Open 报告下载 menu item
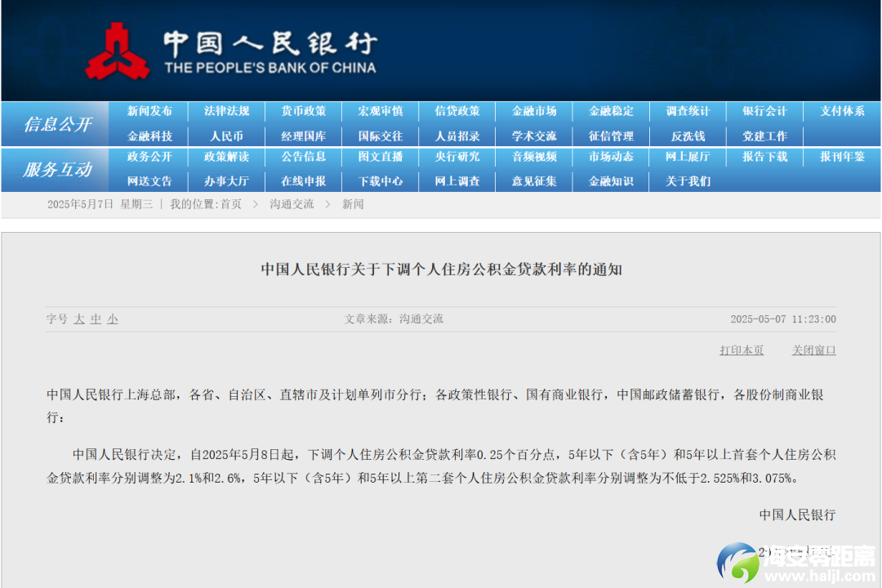 (x=765, y=157)
